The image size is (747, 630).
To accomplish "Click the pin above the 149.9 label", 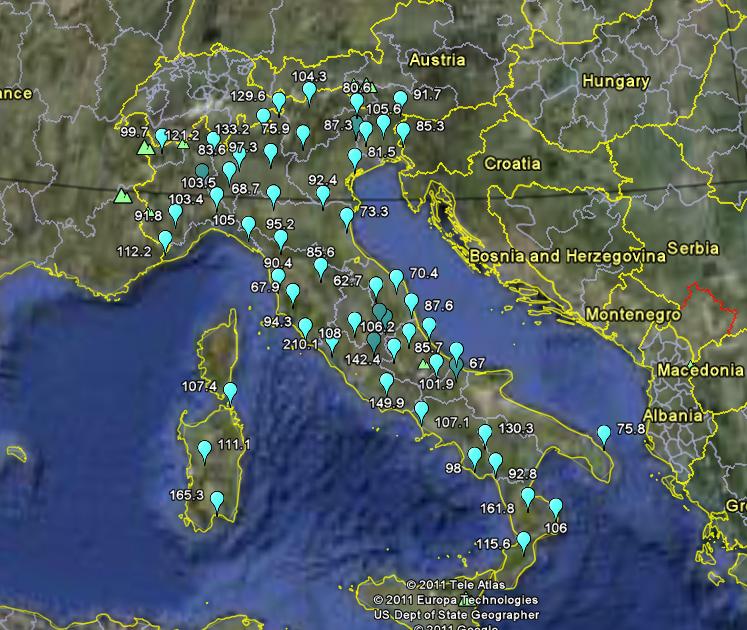I will pyautogui.click(x=386, y=384).
